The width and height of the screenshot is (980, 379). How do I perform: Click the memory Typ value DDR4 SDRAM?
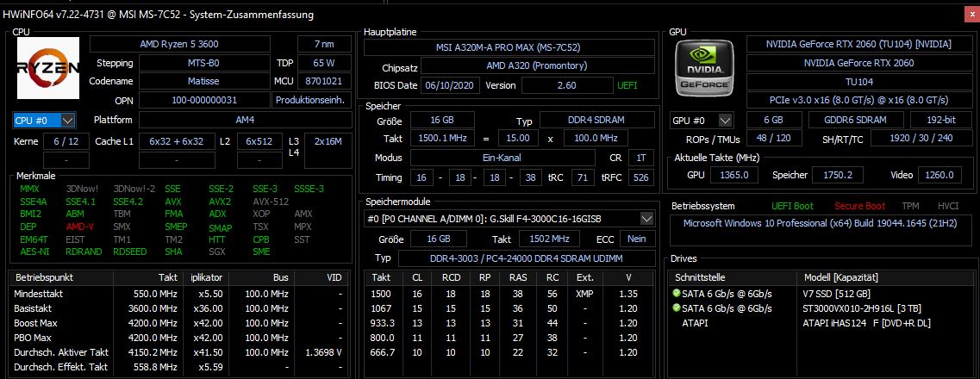596,121
